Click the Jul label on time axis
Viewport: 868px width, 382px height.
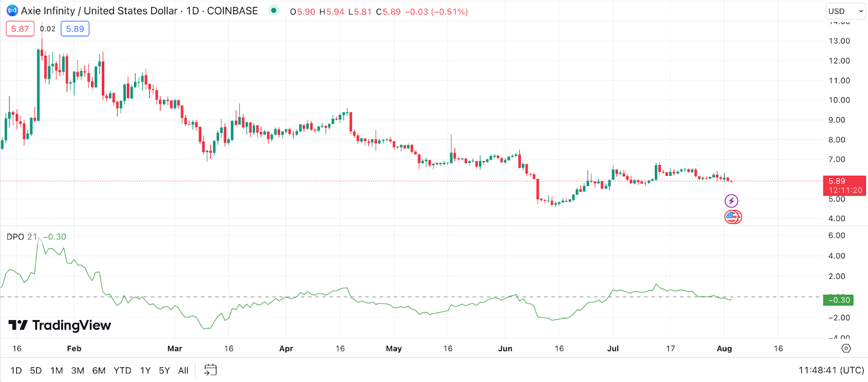[613, 348]
